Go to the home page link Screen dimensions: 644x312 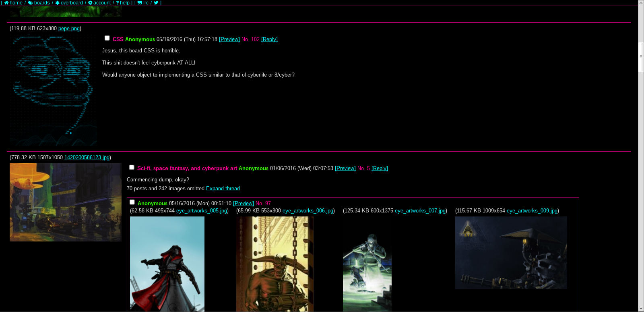coord(13,3)
